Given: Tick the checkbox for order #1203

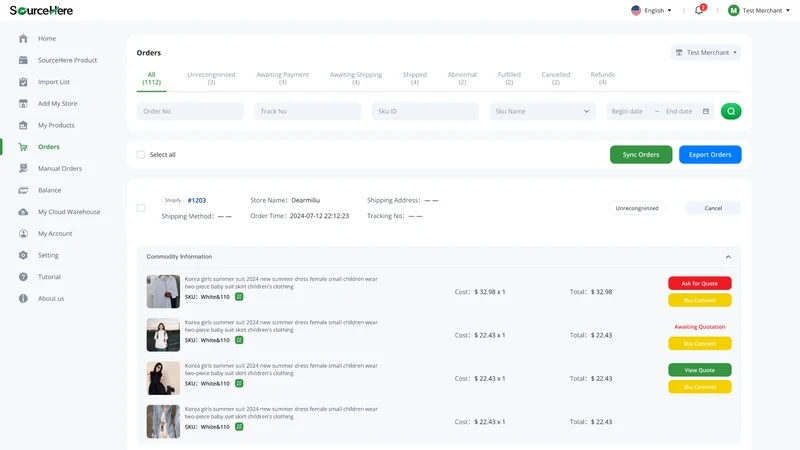Looking at the screenshot, I should tap(141, 208).
